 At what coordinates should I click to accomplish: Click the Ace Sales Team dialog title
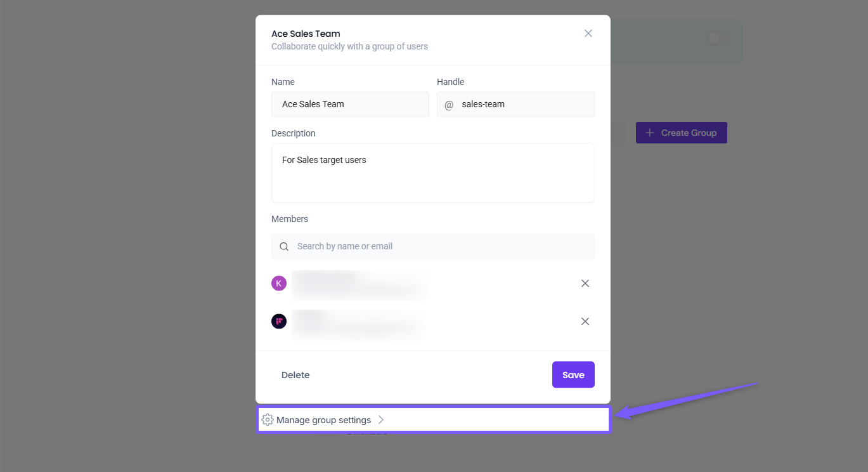[306, 34]
